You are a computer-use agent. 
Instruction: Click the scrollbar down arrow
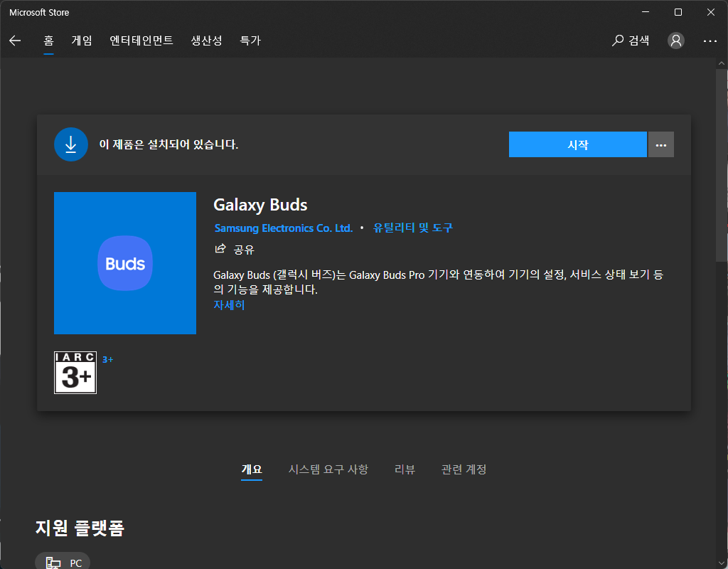[722, 563]
